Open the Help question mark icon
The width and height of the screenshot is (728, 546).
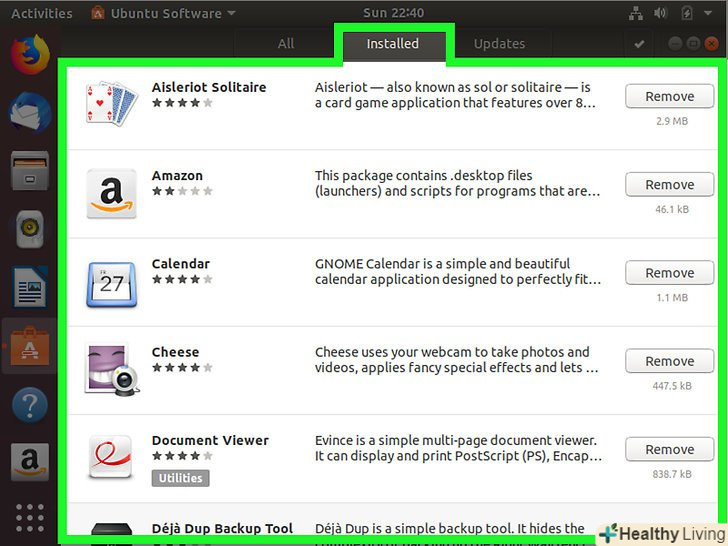coord(30,405)
